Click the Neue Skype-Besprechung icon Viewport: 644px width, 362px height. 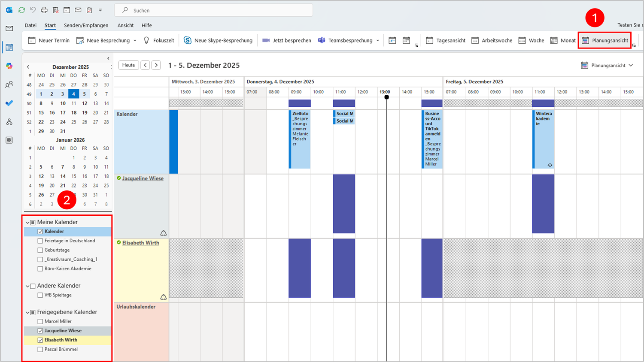click(188, 40)
